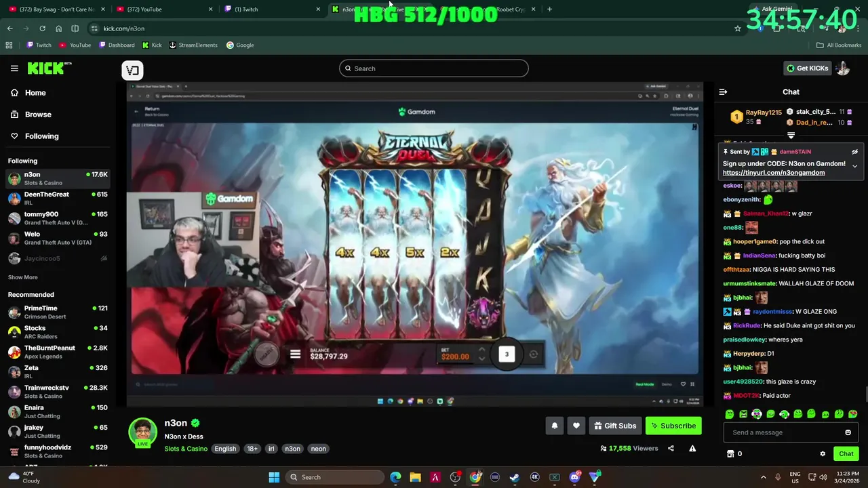868x488 pixels.
Task: Open the All Bookmarks folder
Action: tap(839, 45)
